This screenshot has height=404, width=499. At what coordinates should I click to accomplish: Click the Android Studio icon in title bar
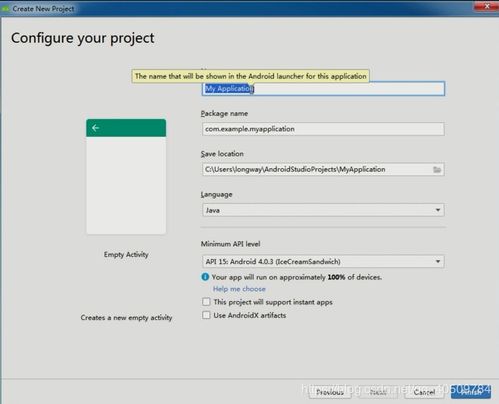tap(5, 9)
